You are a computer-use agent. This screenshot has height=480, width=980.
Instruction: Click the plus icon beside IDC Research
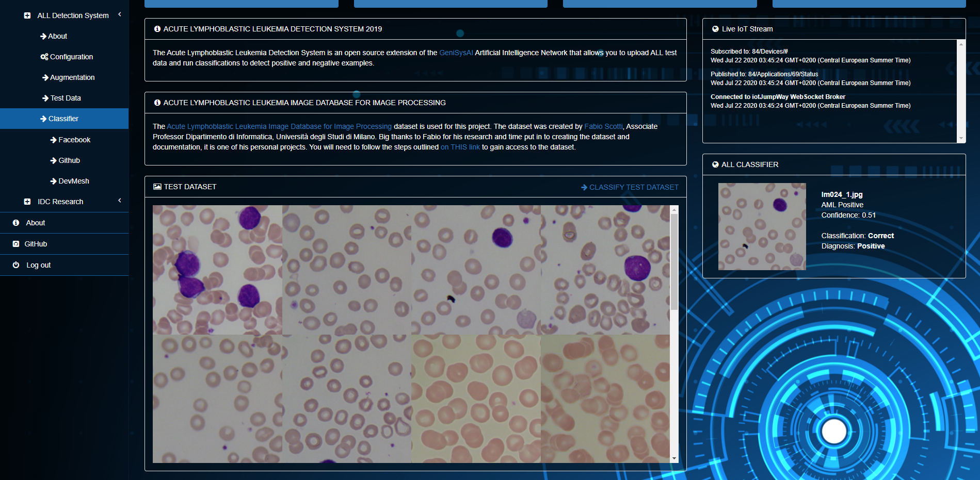click(27, 202)
